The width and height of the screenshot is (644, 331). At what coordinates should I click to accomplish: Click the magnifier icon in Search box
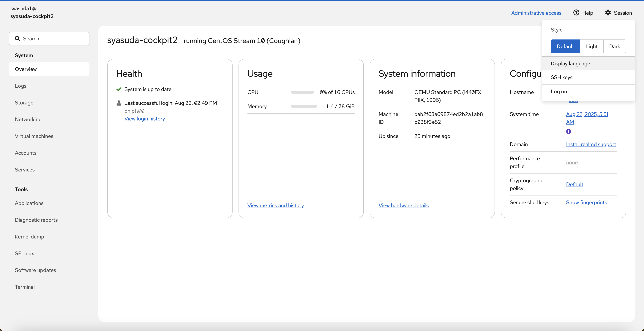(x=17, y=39)
